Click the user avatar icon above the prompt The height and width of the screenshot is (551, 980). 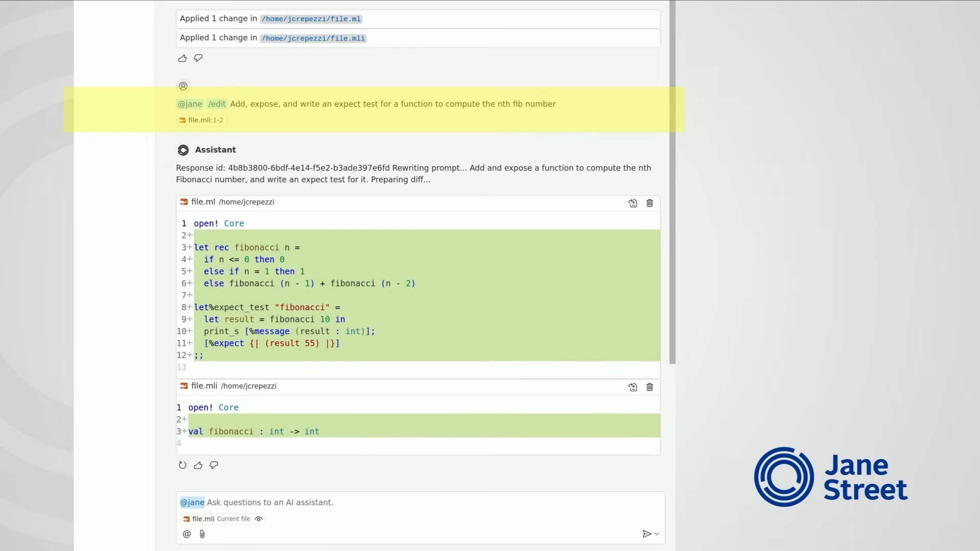(183, 86)
